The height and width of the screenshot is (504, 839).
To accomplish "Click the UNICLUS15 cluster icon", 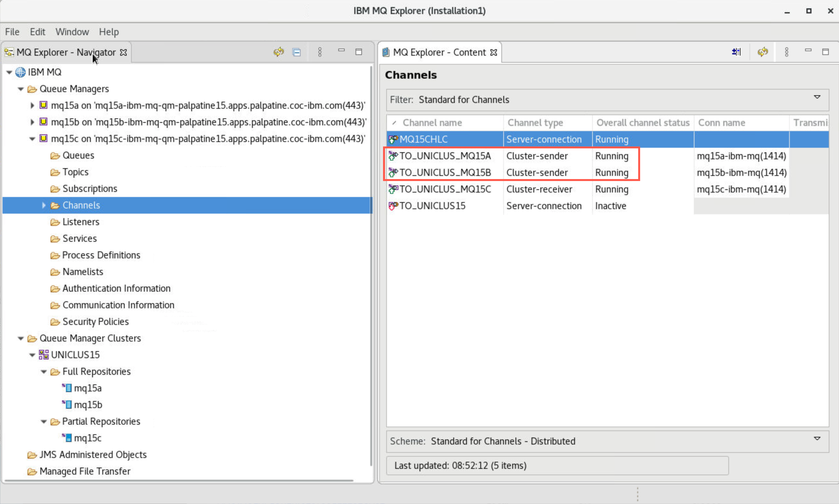I will (43, 355).
